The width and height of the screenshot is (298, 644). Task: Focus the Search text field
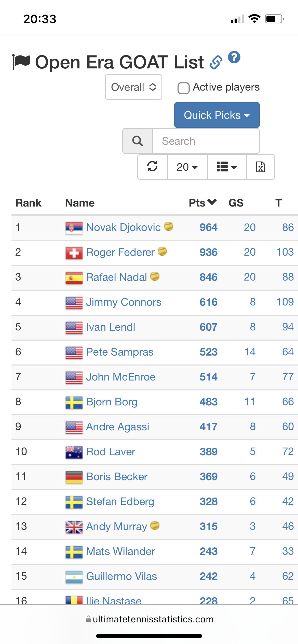206,141
